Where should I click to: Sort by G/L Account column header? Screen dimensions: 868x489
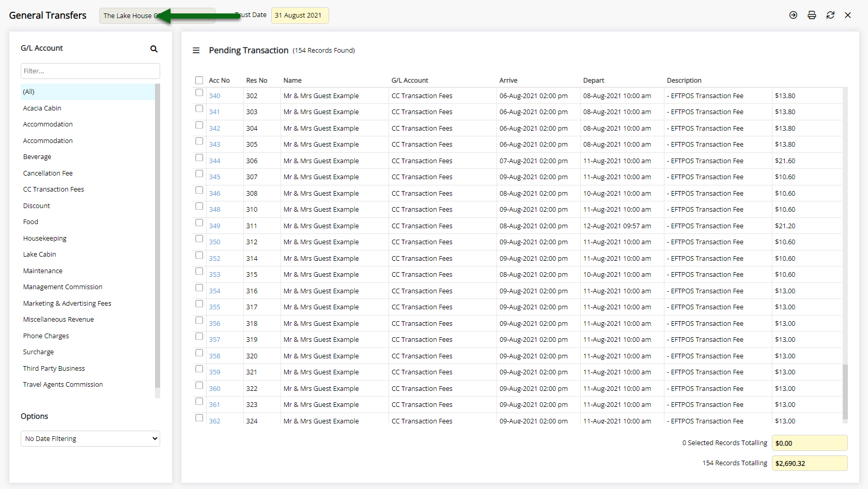[x=410, y=81]
